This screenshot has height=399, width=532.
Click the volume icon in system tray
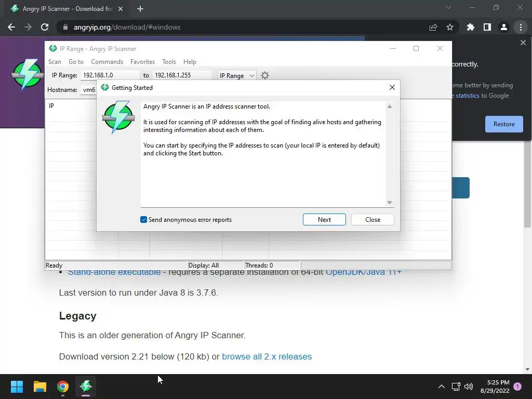[x=469, y=387]
